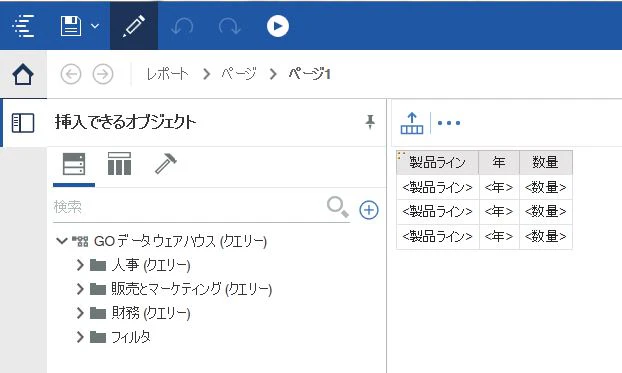Click the first row <数量> cell
This screenshot has width=622, height=373.
pos(546,187)
